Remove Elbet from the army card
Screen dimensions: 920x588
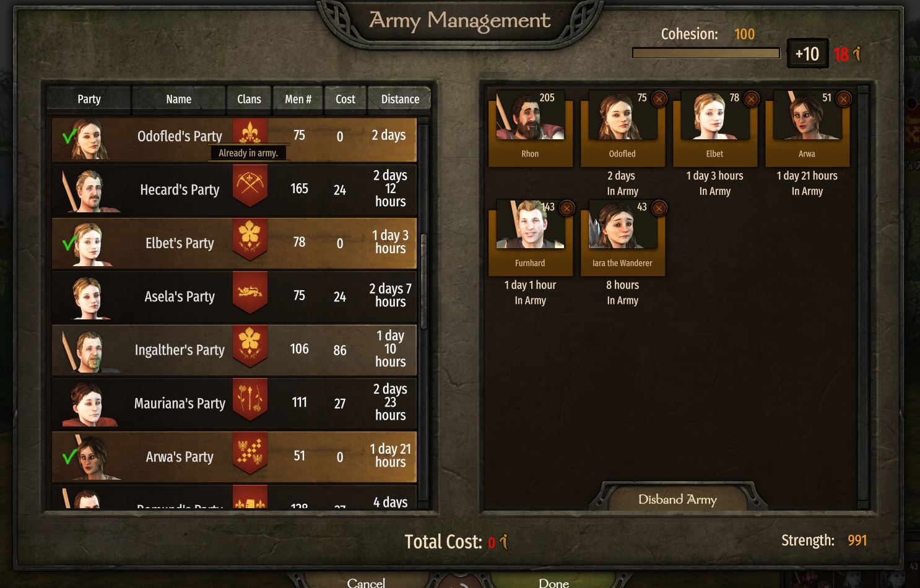(x=751, y=98)
